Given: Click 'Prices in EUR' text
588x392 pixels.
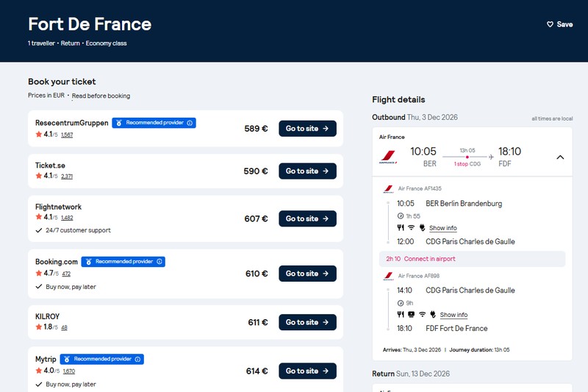Looking at the screenshot, I should pos(46,96).
